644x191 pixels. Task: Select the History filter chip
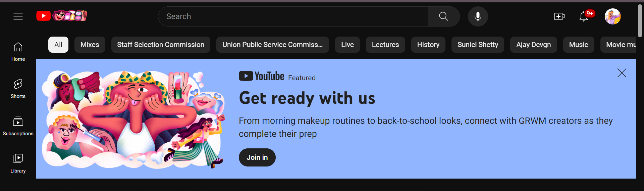click(428, 45)
